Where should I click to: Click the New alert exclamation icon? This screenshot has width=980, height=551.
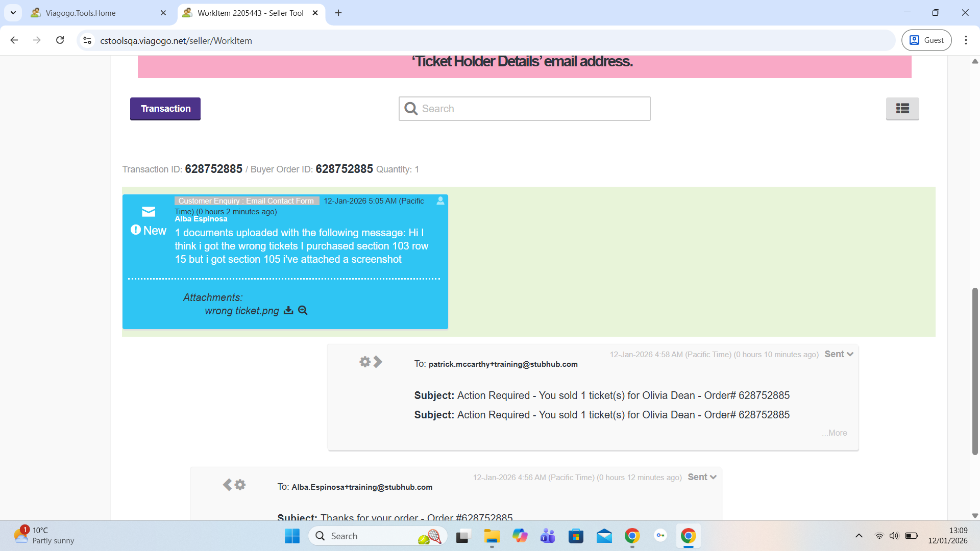(136, 230)
